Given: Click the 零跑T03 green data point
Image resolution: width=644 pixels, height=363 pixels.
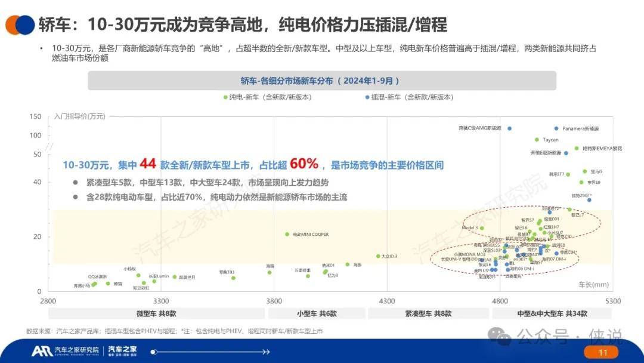Looking at the screenshot, I should click(x=233, y=278).
